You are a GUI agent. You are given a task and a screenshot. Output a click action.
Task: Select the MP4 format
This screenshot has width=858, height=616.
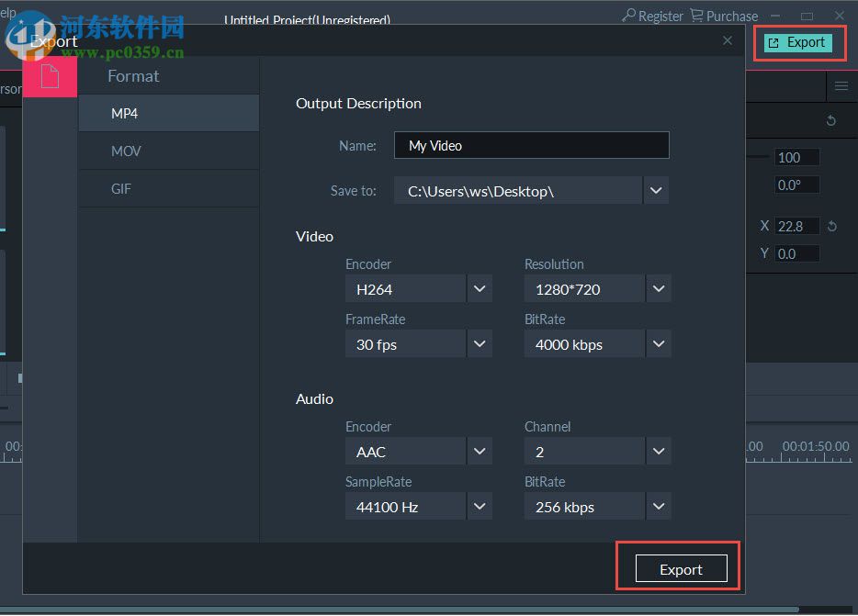pyautogui.click(x=168, y=113)
